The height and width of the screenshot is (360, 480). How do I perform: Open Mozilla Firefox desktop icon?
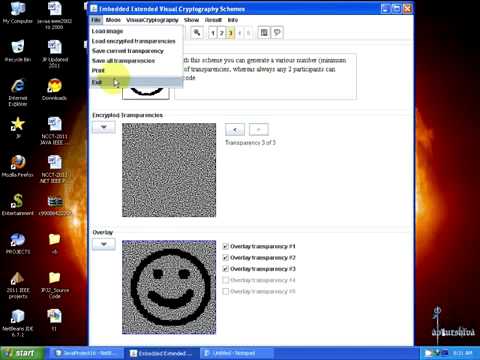(18, 166)
